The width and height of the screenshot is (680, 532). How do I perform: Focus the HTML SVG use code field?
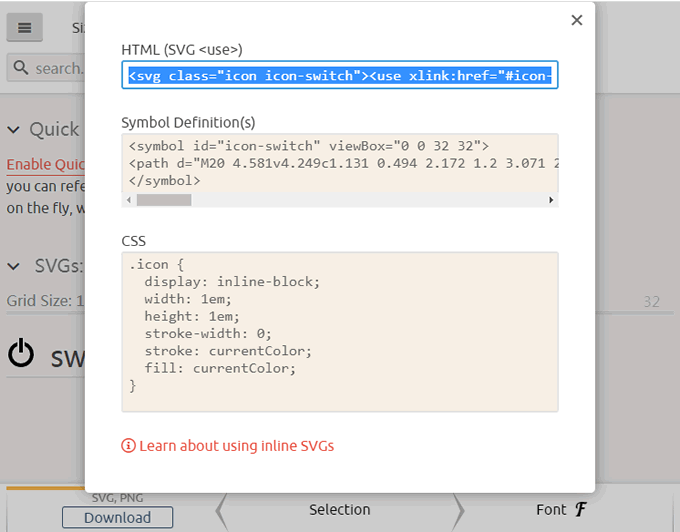pyautogui.click(x=339, y=75)
